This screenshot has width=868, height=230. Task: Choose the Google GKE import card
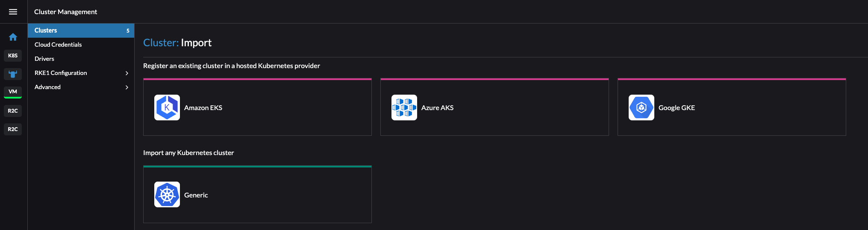click(732, 107)
